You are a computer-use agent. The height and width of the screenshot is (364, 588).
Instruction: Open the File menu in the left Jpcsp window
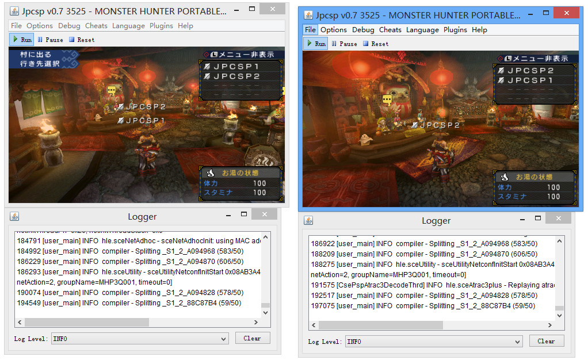16,25
